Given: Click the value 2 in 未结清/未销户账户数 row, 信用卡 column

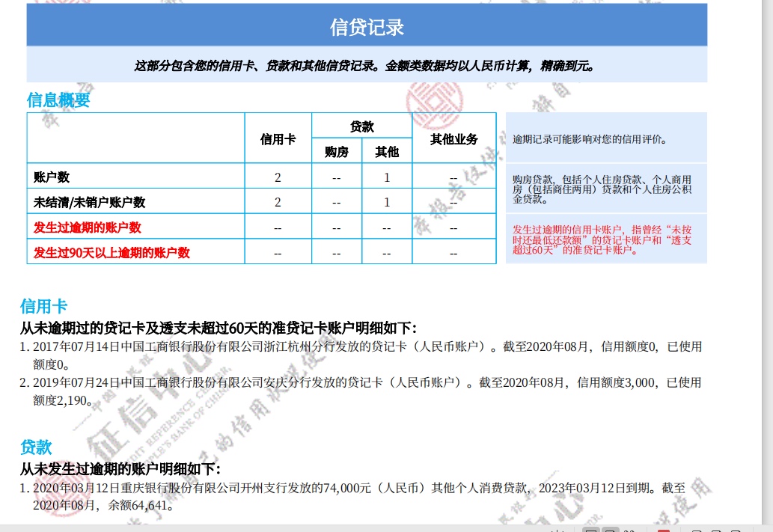Looking at the screenshot, I should point(278,202).
